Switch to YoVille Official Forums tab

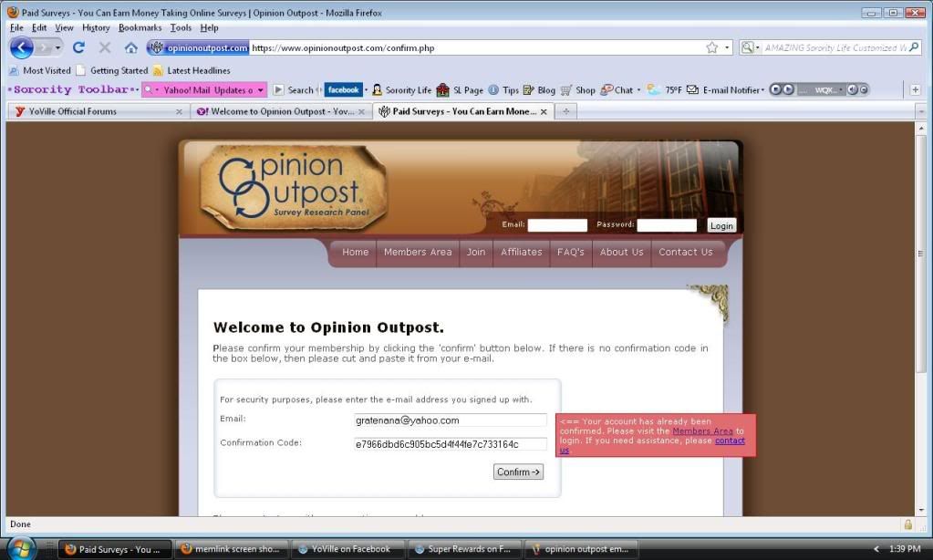tap(98, 111)
